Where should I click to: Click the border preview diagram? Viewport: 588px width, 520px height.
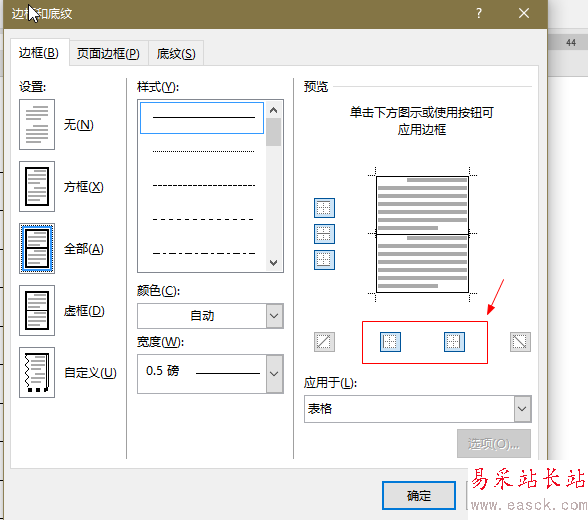(422, 234)
